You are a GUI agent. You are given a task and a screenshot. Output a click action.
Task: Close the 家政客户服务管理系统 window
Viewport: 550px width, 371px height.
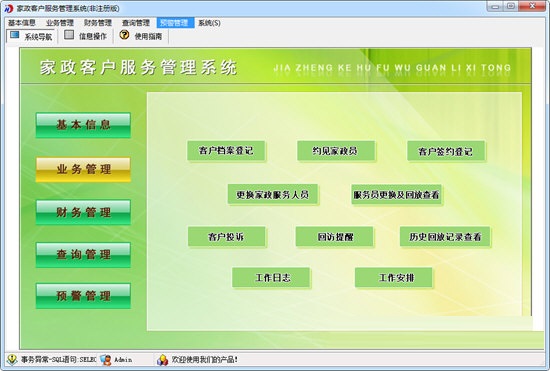(x=532, y=6)
